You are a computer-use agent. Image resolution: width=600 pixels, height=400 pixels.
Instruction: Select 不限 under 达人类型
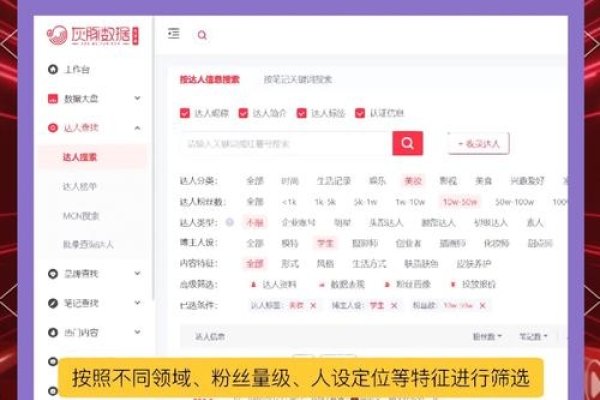tap(255, 222)
